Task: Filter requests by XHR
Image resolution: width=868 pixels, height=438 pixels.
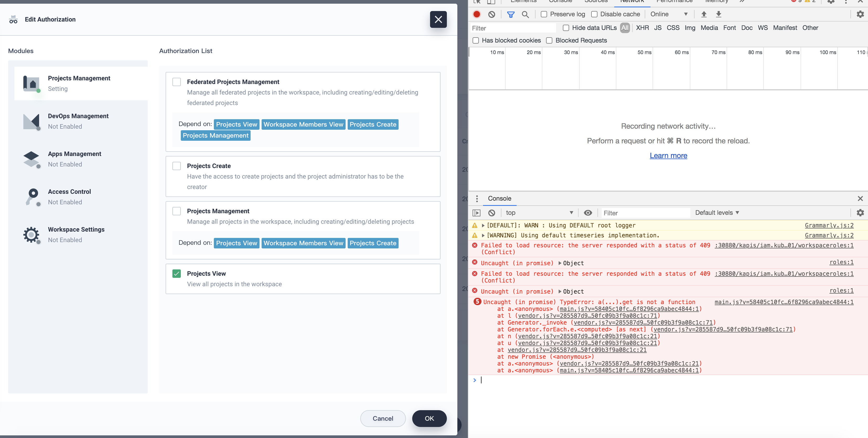Action: point(642,28)
